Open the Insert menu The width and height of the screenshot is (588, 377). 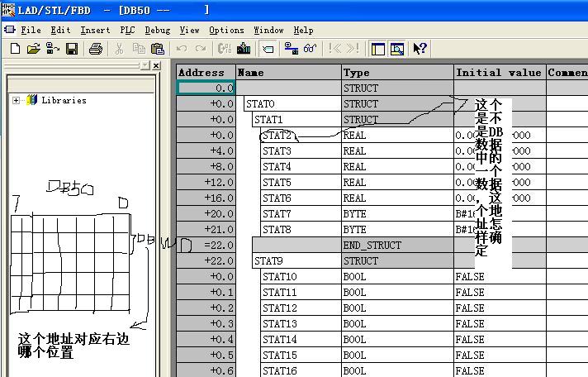coord(95,30)
